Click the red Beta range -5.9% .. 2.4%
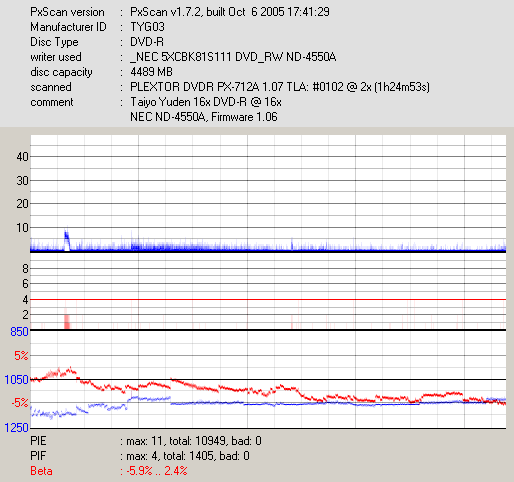514x482 pixels. [157, 471]
